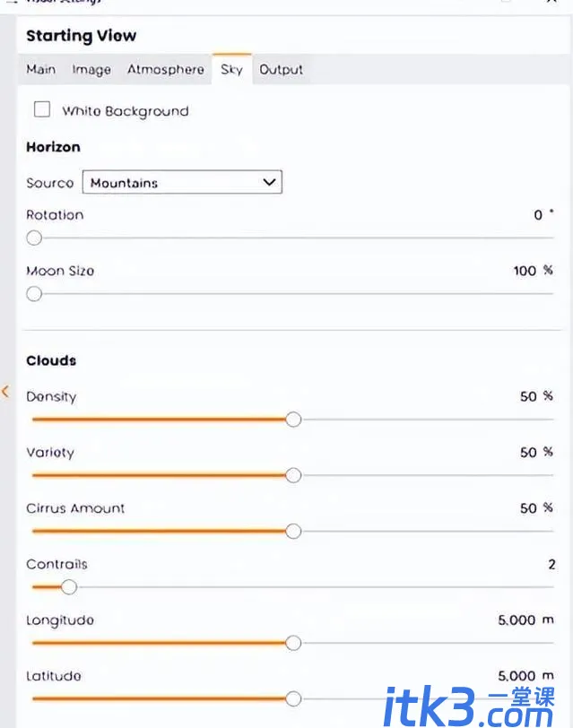Collapse panel with the left orange chevron
This screenshot has height=728, width=573.
click(5, 392)
